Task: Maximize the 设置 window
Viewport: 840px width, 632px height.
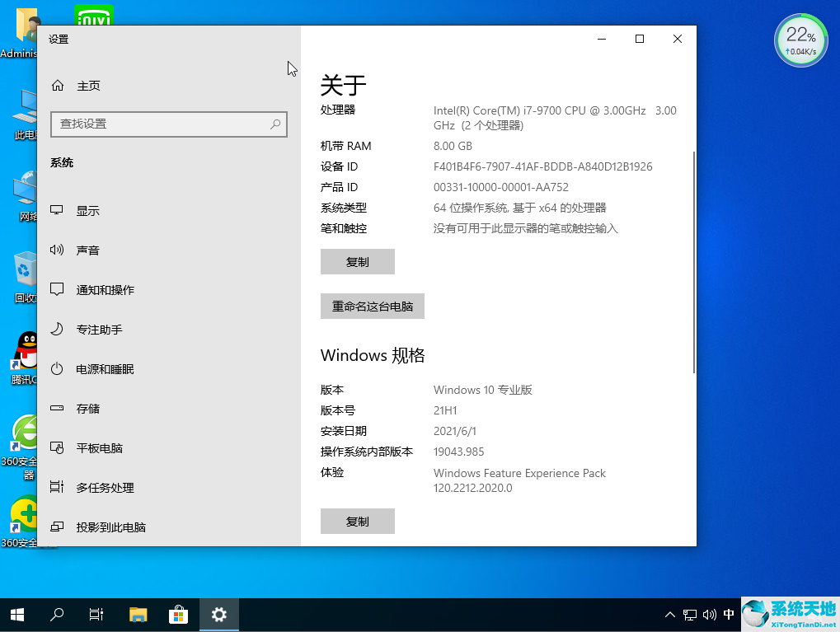Action: tap(640, 39)
